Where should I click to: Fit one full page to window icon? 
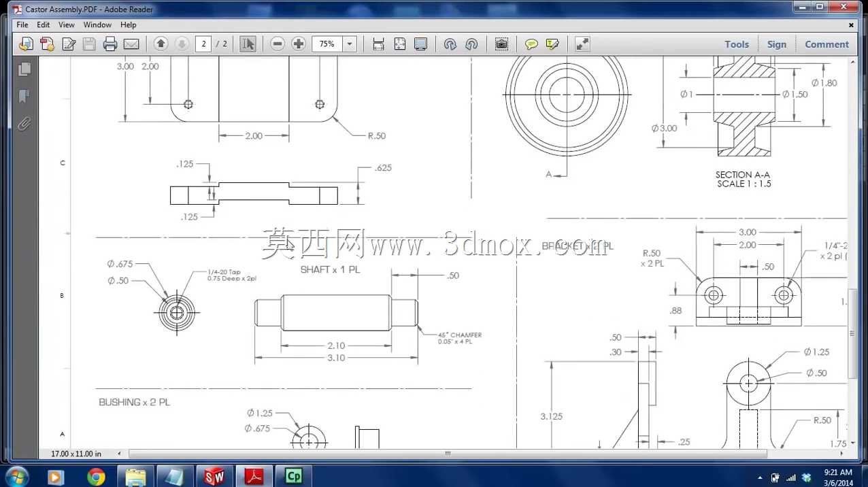[x=400, y=44]
